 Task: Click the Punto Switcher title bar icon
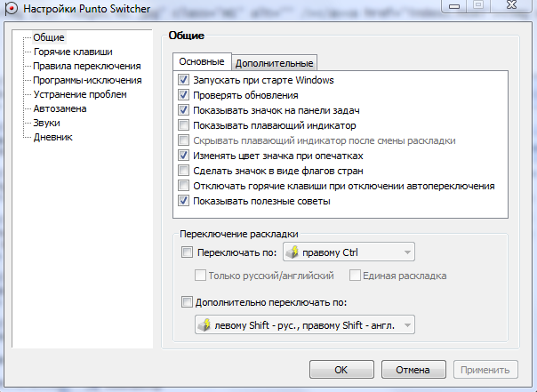pyautogui.click(x=11, y=8)
